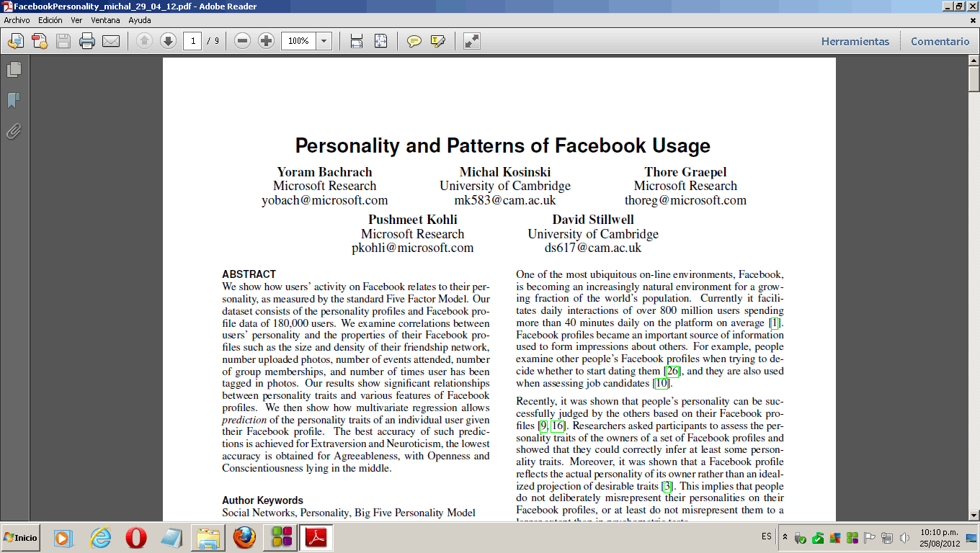Follow citation link [26] in the text
This screenshot has height=553, width=980.
(x=672, y=371)
